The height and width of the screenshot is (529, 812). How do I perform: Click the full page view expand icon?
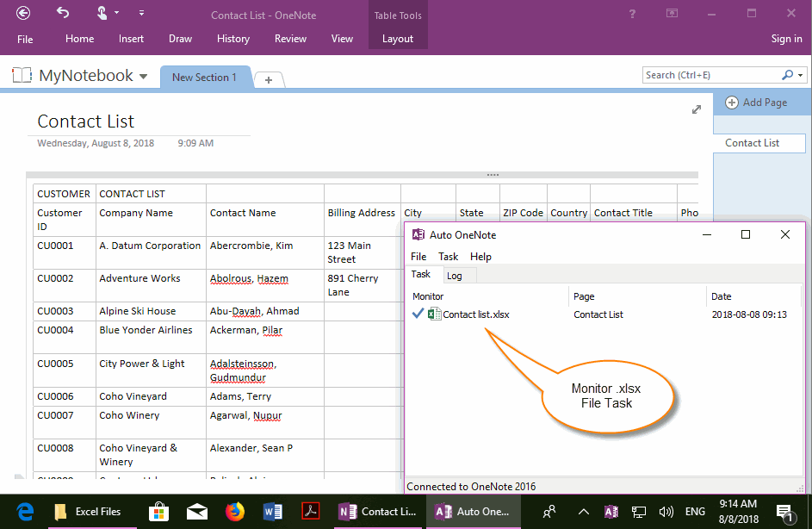[697, 109]
